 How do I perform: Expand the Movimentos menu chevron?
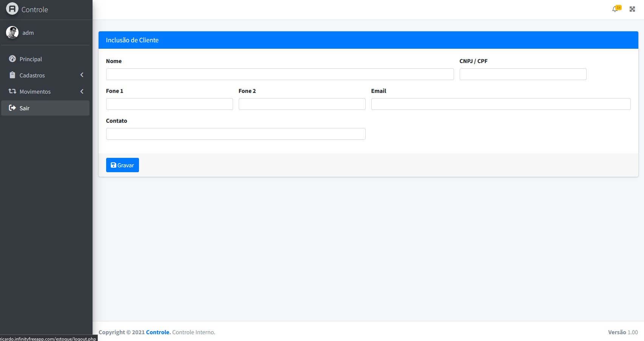click(x=82, y=91)
